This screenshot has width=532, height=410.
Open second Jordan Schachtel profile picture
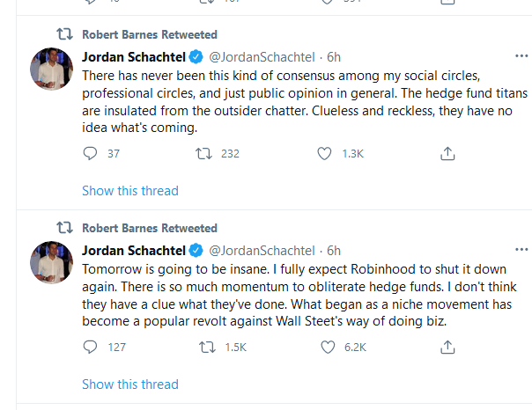tap(52, 263)
